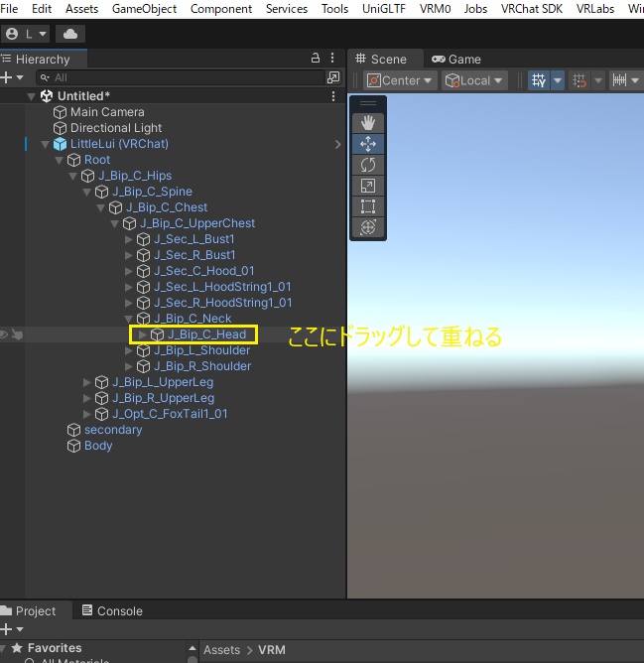
Task: Open the search-by-type window icon in Hierarchy
Action: point(333,77)
